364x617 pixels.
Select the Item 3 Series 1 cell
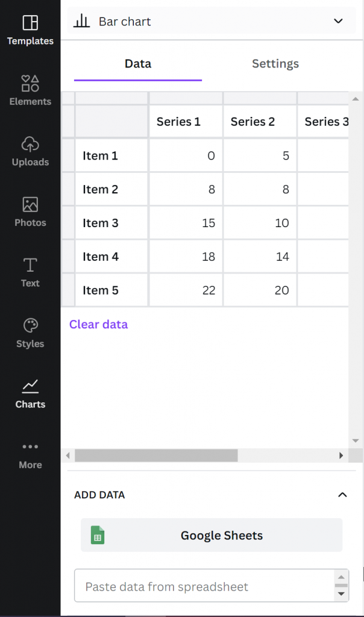coord(186,223)
